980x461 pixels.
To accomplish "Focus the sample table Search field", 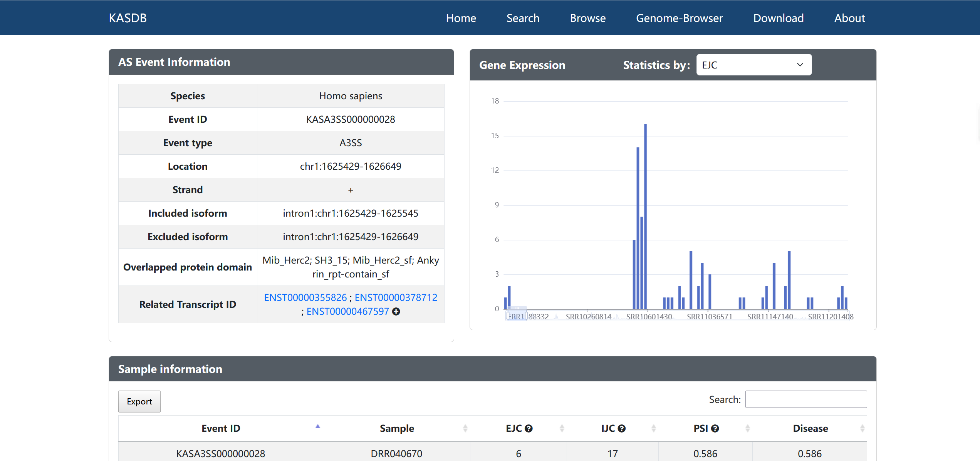I will coord(805,399).
